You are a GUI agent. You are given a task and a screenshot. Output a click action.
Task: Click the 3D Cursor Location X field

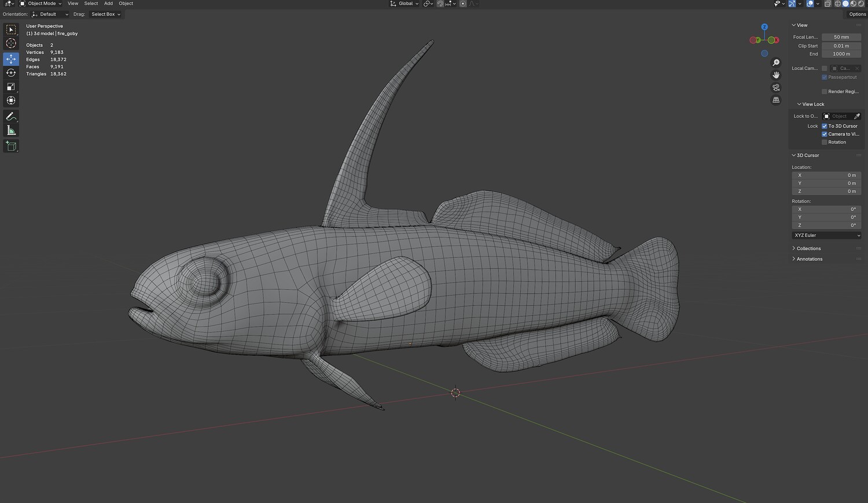826,175
